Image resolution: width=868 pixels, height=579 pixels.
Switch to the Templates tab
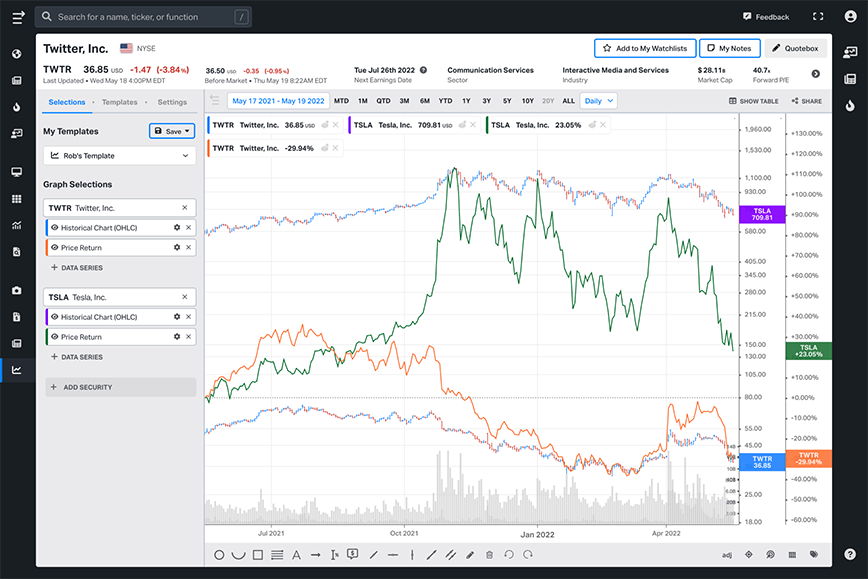click(x=119, y=102)
